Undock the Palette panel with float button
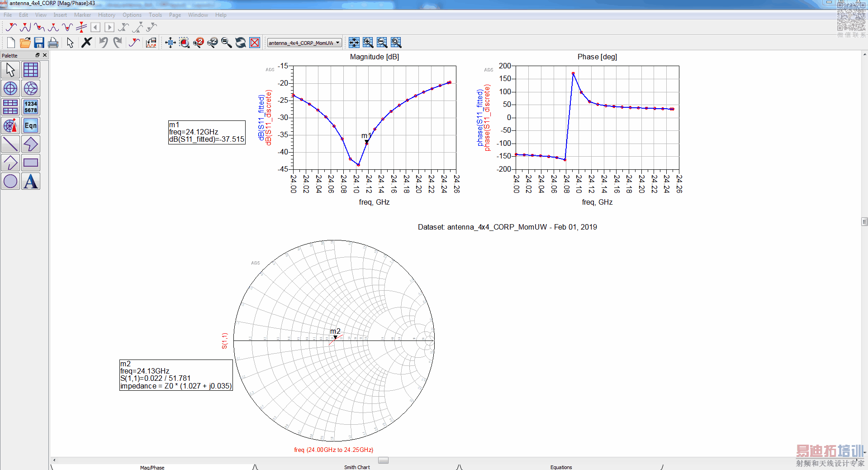Screen dimensions: 868x470 [x=38, y=55]
